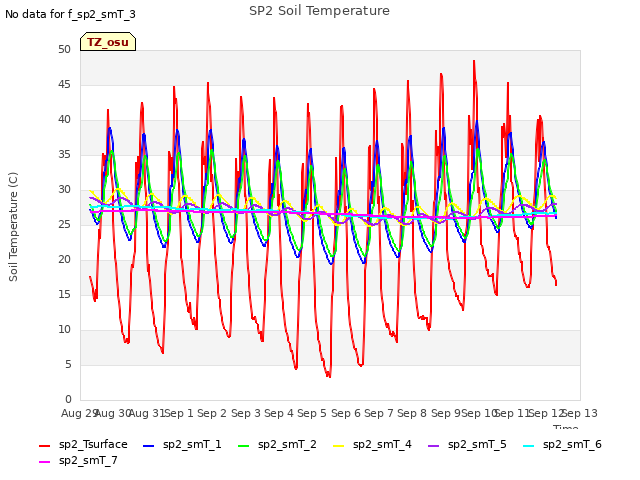Viewport: 640px width, 480px height.
Task: Click the 35 y-axis tick label
Action: (x=64, y=154)
